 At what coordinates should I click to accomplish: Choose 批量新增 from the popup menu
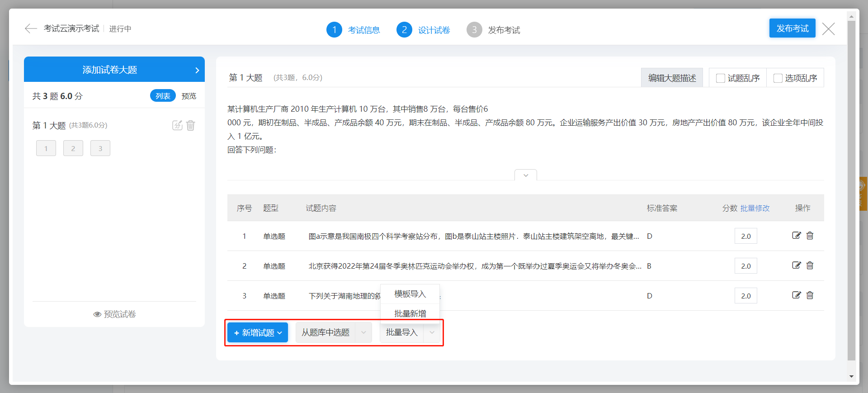410,313
